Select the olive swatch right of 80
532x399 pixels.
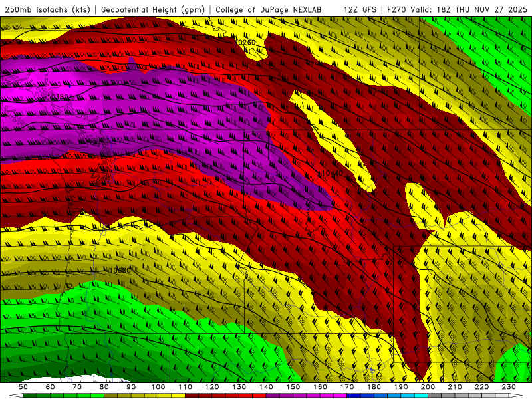110,396
